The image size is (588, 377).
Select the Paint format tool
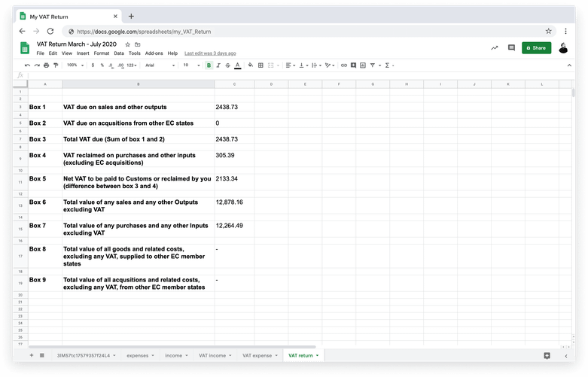[x=56, y=65]
